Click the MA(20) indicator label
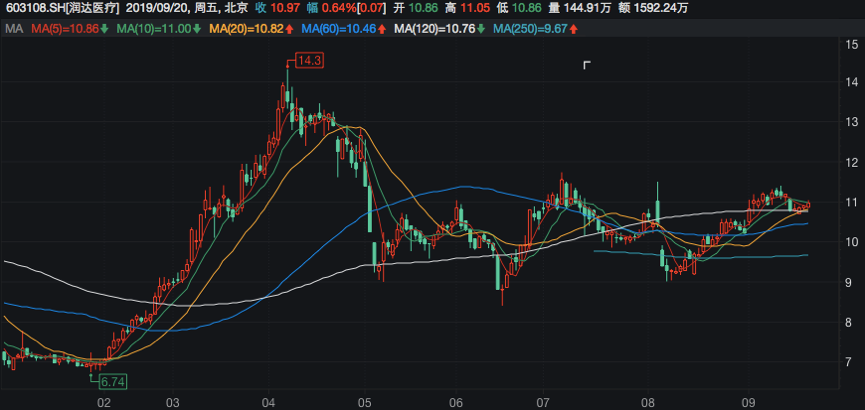The height and width of the screenshot is (410, 865). (245, 28)
